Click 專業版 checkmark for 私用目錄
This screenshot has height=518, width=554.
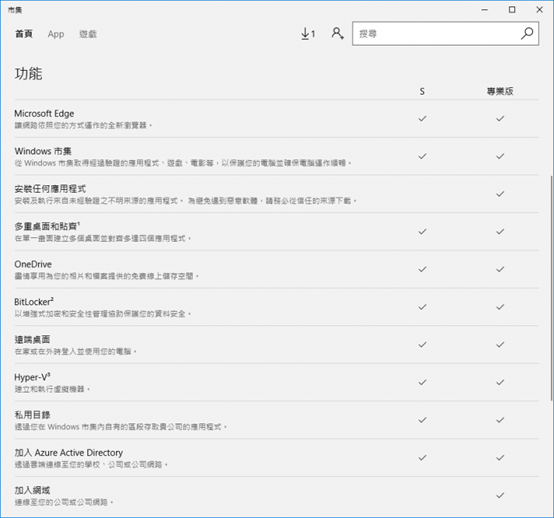(500, 420)
